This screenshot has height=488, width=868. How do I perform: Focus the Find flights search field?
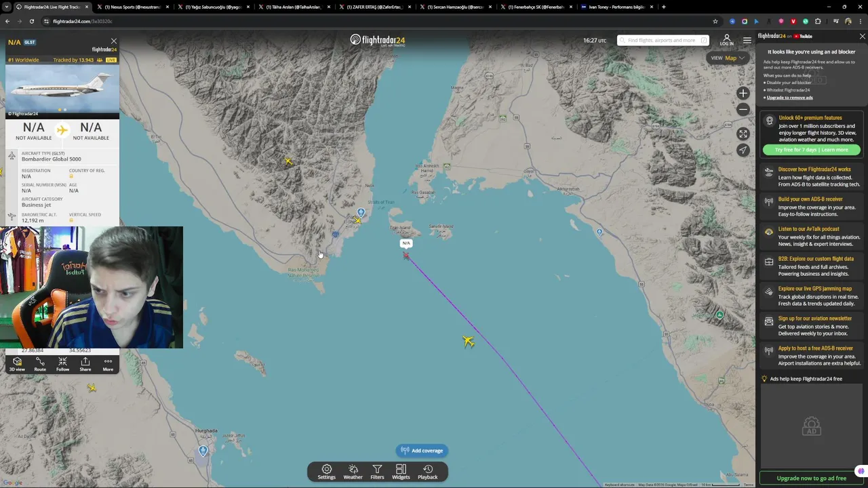(663, 40)
